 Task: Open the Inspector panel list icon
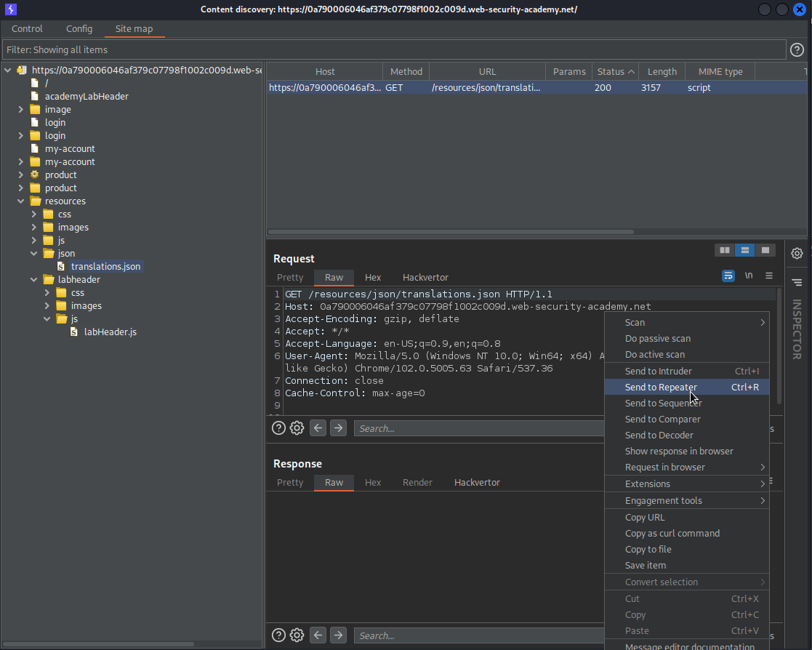797,282
